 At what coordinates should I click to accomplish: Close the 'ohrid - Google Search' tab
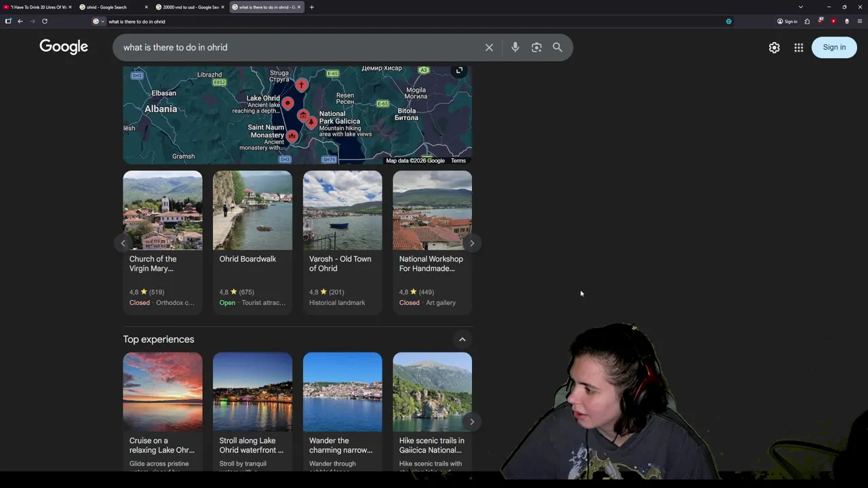(x=146, y=7)
